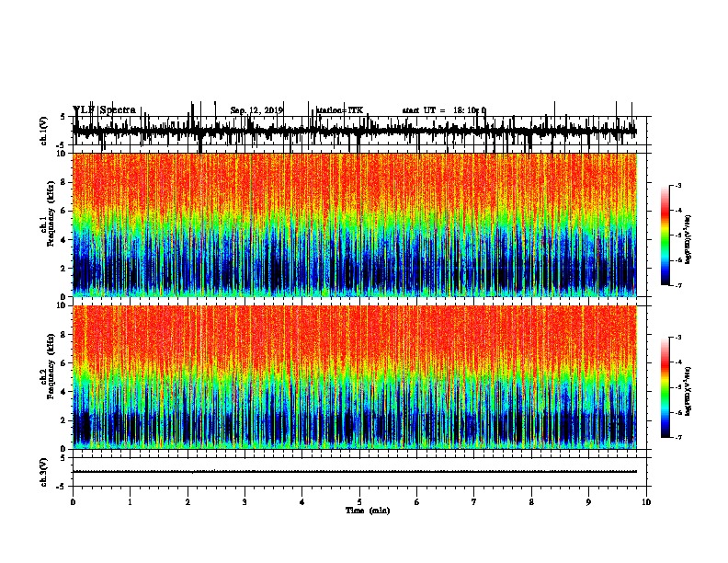This screenshot has height=563, width=728.
Task: Click the "0" tick on the time axis
Action: tap(73, 502)
